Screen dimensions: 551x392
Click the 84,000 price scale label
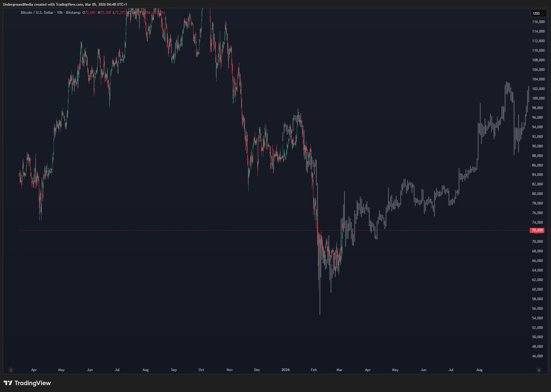coord(538,174)
